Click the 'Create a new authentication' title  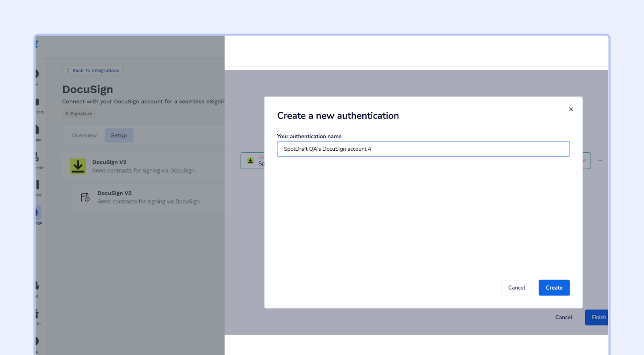[x=338, y=116]
